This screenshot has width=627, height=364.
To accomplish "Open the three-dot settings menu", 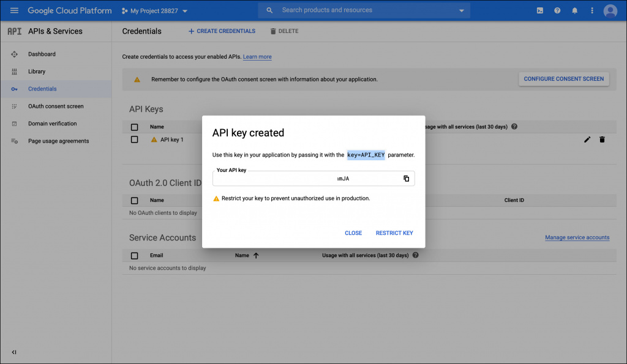I will [591, 10].
